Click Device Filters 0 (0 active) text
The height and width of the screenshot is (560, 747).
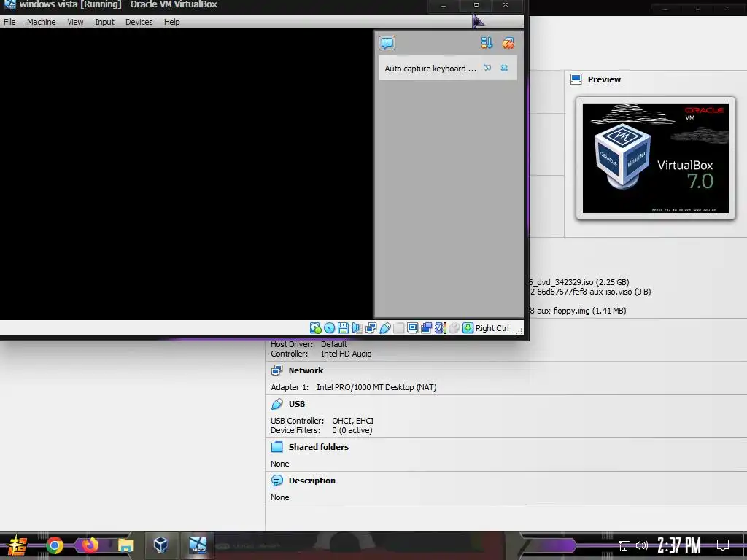(322, 430)
